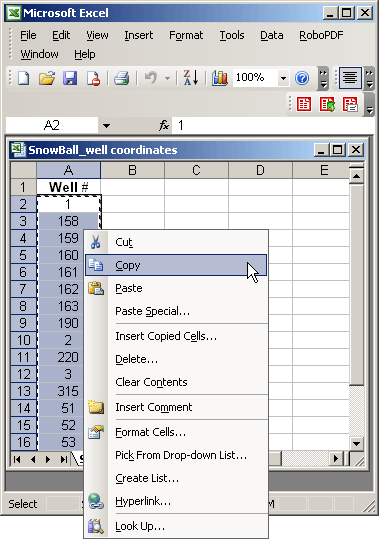Select column B header

(x=132, y=170)
